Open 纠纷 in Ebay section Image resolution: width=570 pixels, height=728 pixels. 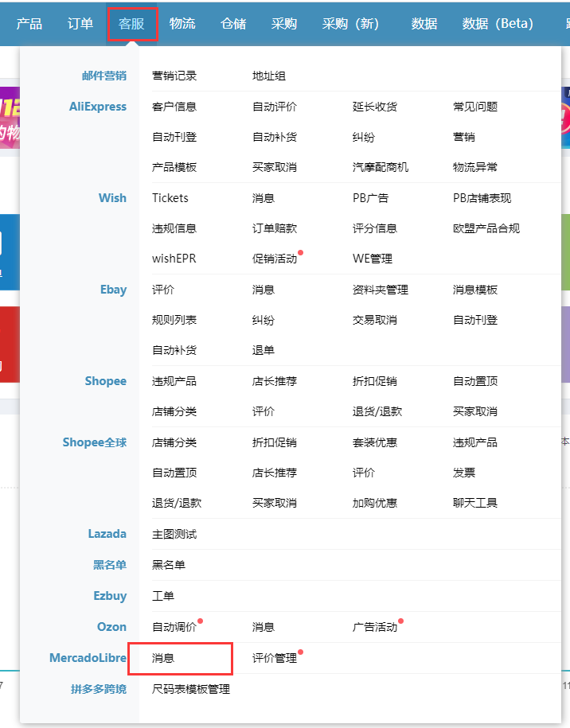(x=264, y=320)
